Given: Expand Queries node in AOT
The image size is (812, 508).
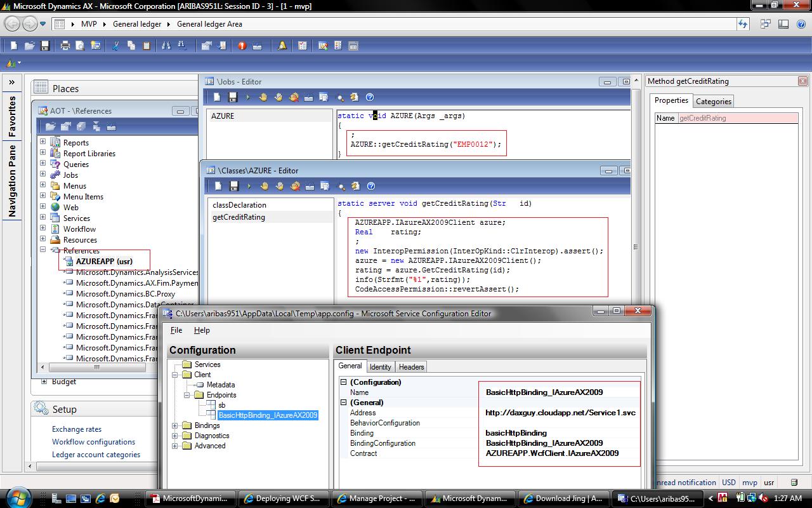Looking at the screenshot, I should (43, 164).
